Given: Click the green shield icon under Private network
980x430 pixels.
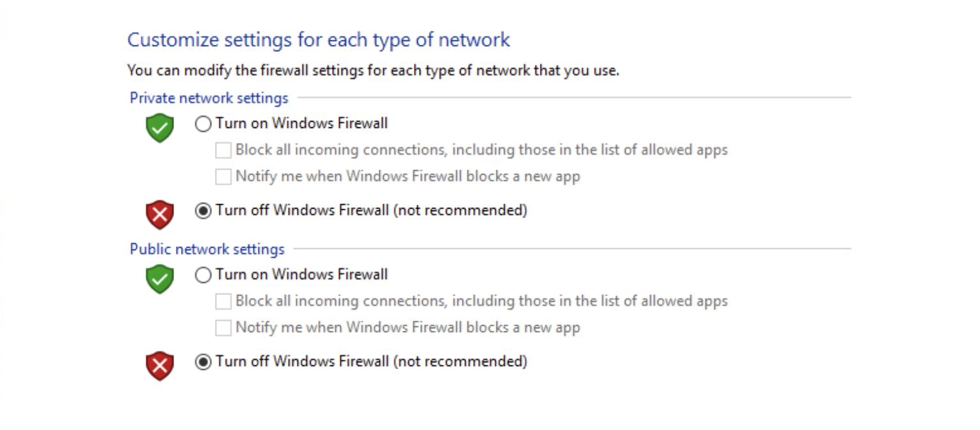Looking at the screenshot, I should [x=159, y=127].
